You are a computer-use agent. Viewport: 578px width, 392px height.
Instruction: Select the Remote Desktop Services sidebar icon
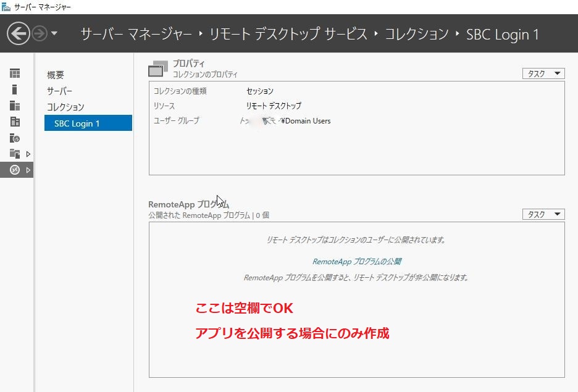(x=15, y=170)
